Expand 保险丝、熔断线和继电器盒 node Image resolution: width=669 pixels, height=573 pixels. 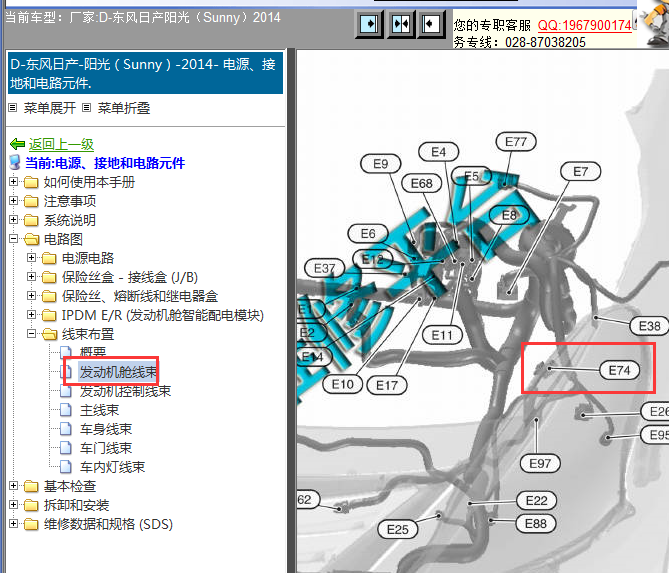coord(31,295)
